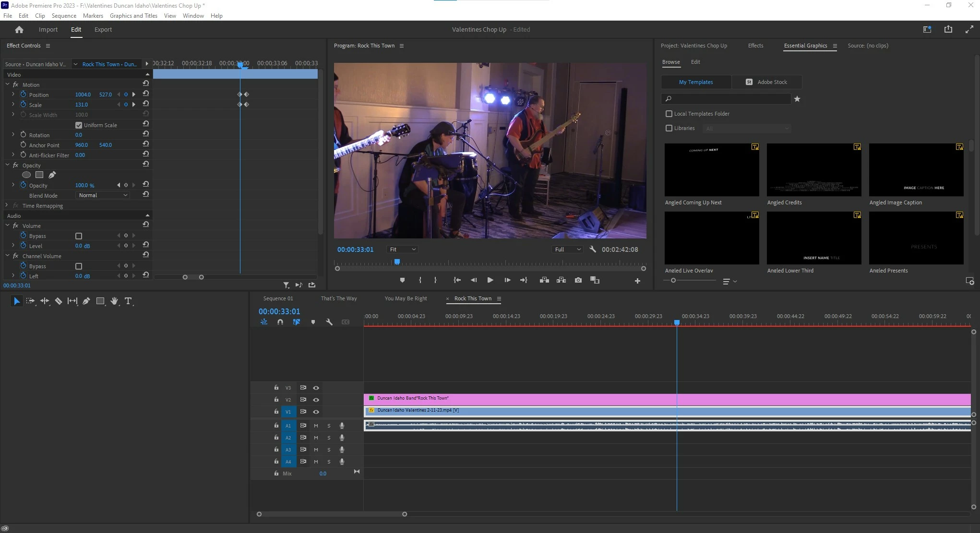Open the Sequence menu
Screen dimensions: 980x533
click(64, 16)
